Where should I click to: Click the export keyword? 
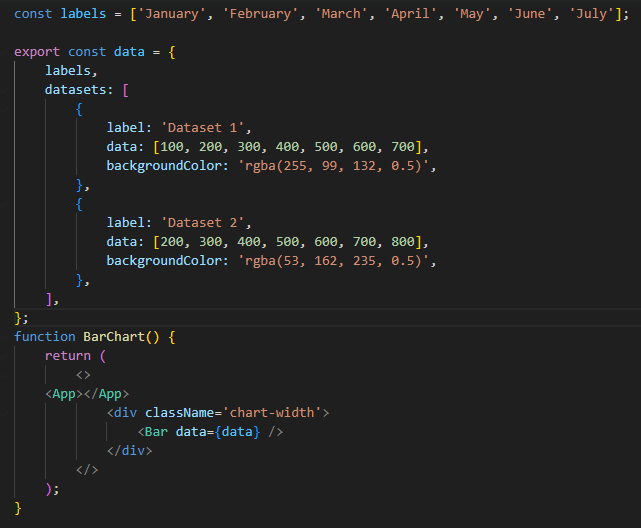pyautogui.click(x=36, y=51)
